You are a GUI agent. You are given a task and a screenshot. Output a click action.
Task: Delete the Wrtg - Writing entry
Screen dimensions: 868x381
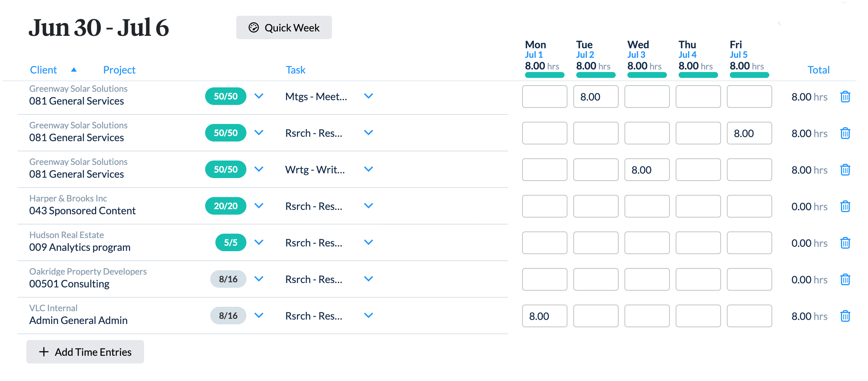(x=845, y=170)
